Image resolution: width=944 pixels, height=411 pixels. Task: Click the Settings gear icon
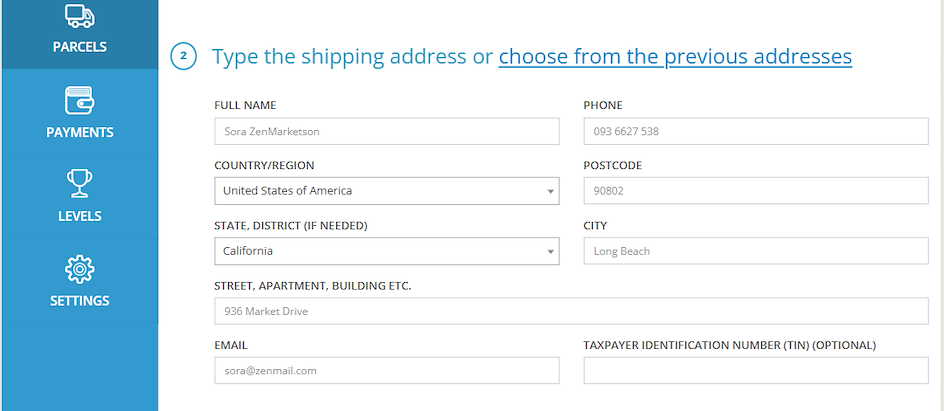(x=79, y=269)
